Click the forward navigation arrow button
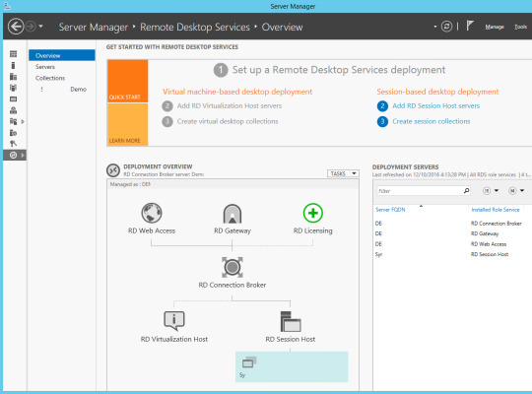This screenshot has width=532, height=394. [x=31, y=27]
